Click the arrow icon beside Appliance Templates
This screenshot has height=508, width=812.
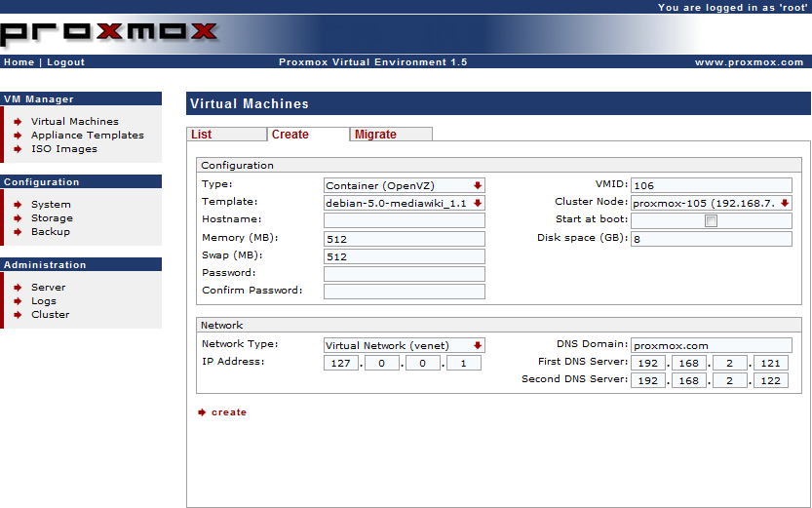pos(19,136)
